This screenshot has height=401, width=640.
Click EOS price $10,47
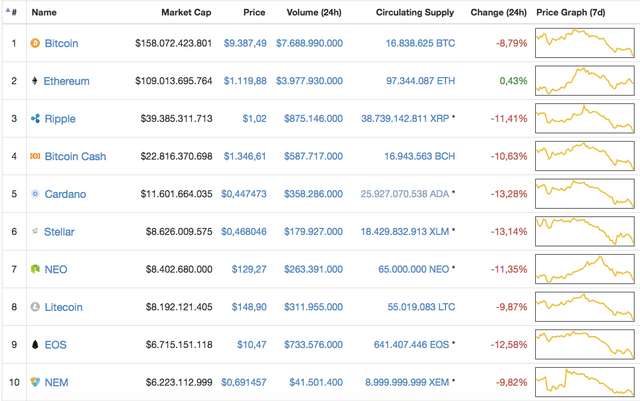pos(252,345)
